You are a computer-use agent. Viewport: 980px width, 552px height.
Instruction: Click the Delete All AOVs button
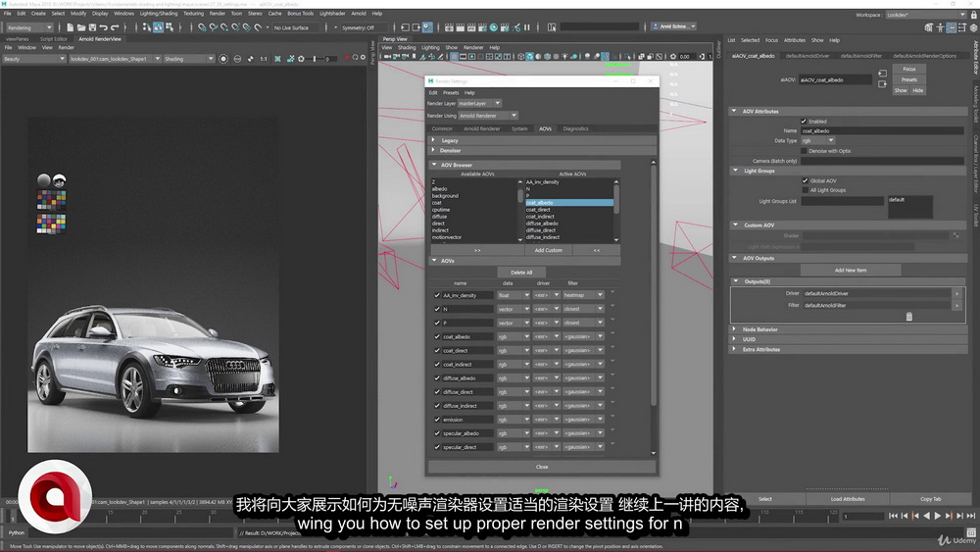pos(521,273)
